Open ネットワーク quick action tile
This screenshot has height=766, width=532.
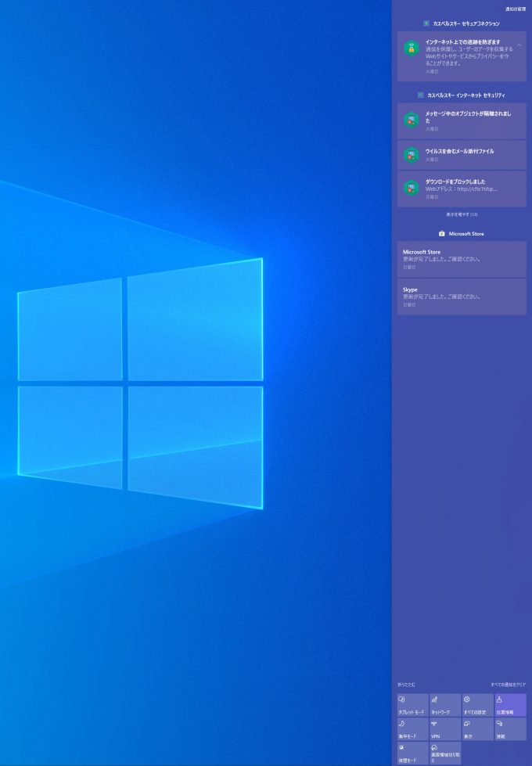[445, 705]
